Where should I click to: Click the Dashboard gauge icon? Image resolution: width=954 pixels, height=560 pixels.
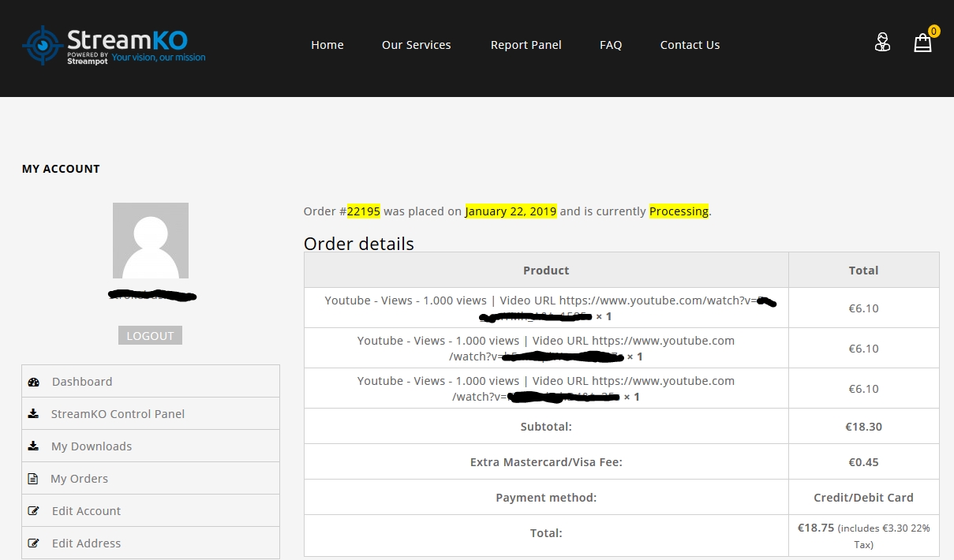point(33,382)
